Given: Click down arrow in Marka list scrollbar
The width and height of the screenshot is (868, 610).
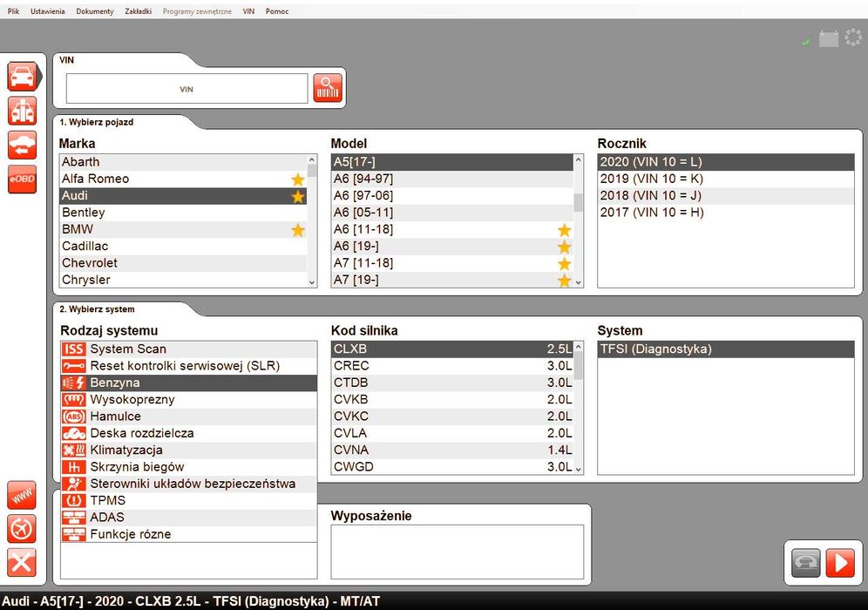Looking at the screenshot, I should [312, 282].
